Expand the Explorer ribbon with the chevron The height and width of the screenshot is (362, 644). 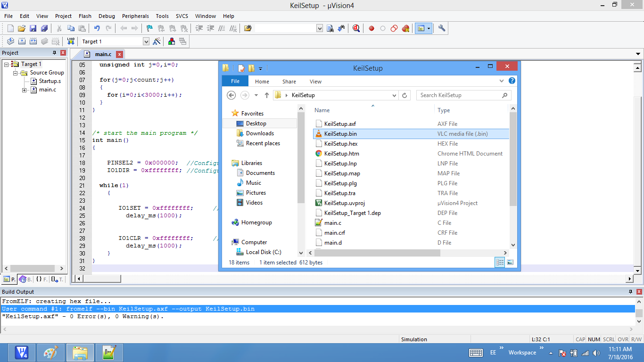(x=502, y=81)
